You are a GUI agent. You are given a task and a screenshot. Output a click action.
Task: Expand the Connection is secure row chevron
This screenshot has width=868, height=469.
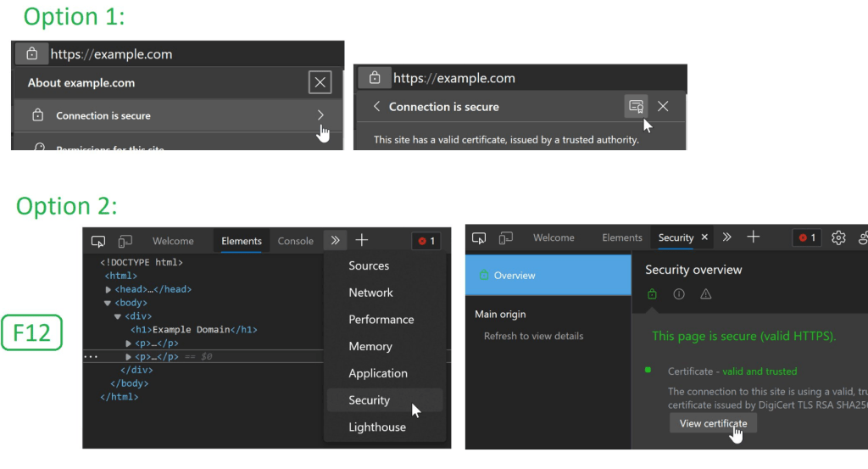[320, 115]
